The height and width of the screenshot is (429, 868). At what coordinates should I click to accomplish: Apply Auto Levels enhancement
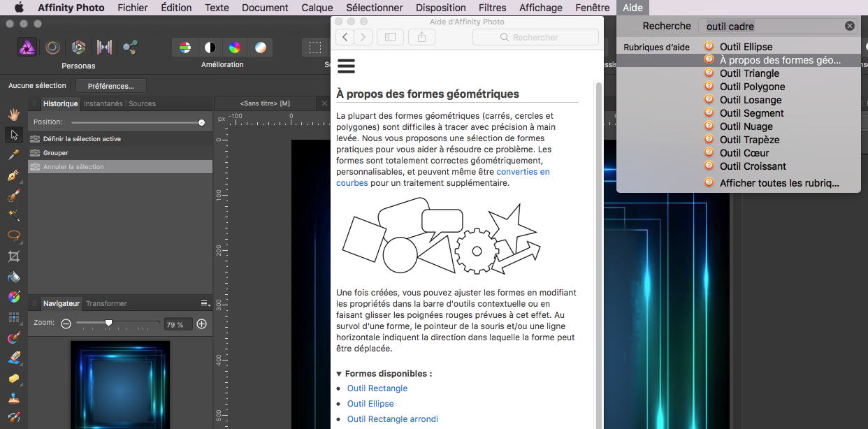pos(185,48)
